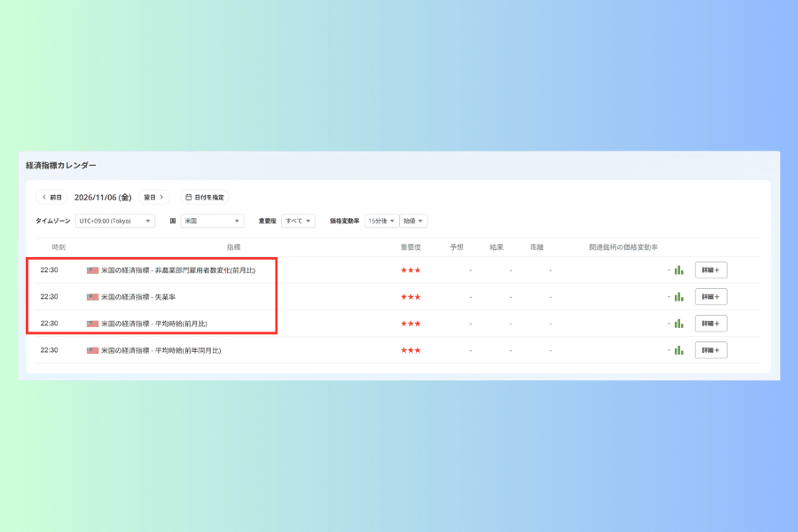The image size is (798, 532).
Task: Open bar chart icon for 平均時給(前年同月比) row
Action: coord(679,350)
